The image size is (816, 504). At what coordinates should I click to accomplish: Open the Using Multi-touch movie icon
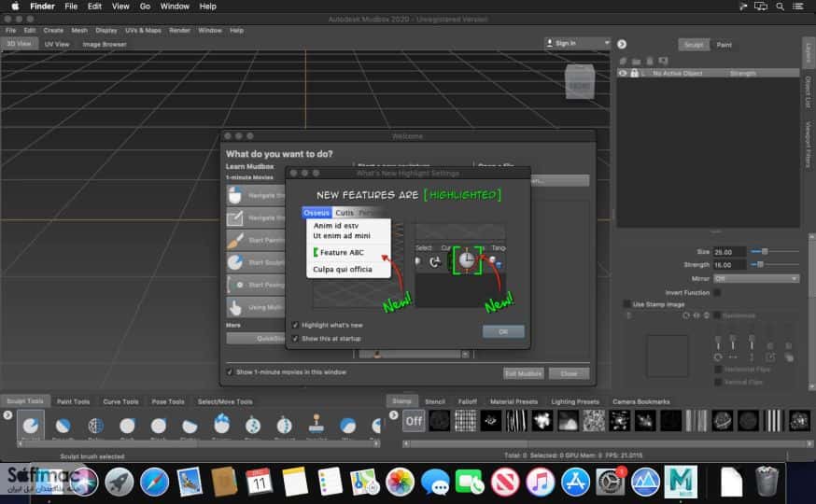click(235, 307)
